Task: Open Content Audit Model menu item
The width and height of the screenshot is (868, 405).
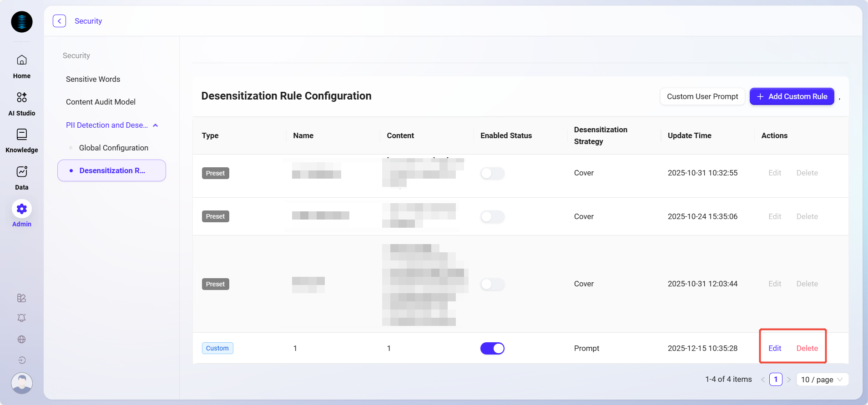Action: 101,102
